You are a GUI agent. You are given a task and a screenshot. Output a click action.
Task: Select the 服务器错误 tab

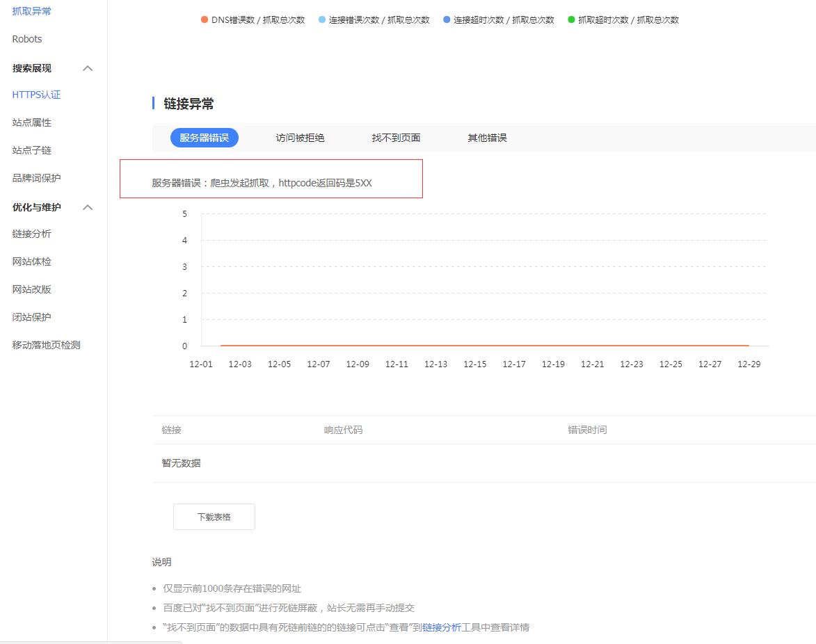tap(204, 138)
